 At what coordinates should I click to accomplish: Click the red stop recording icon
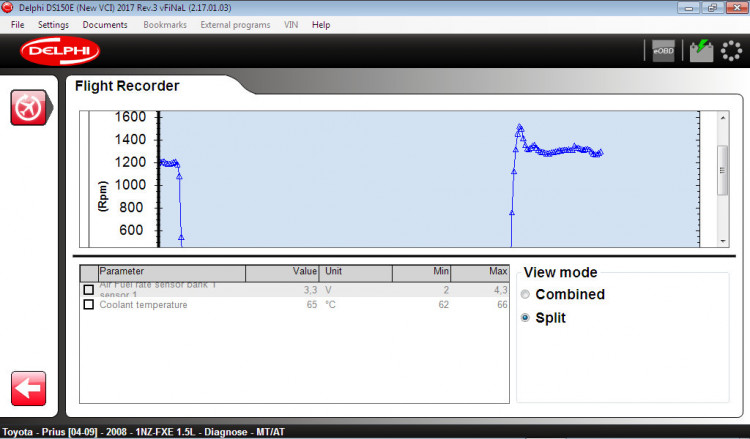click(x=28, y=107)
